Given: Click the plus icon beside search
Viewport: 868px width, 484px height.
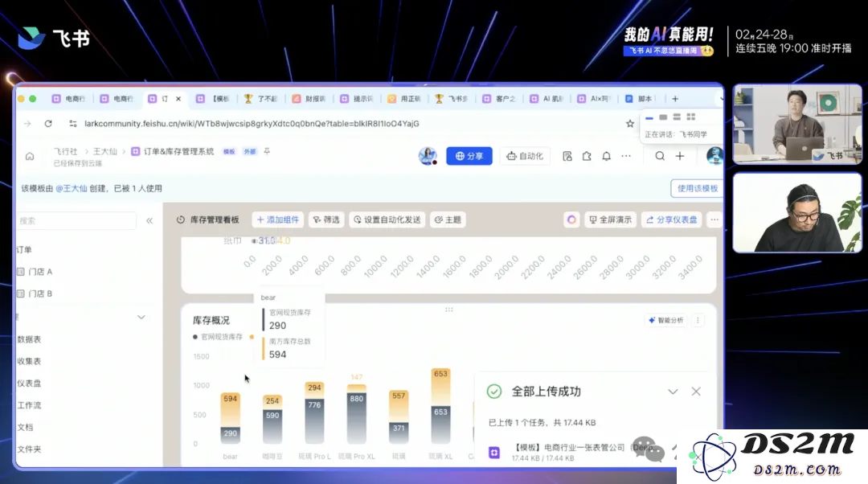Looking at the screenshot, I should pyautogui.click(x=680, y=156).
